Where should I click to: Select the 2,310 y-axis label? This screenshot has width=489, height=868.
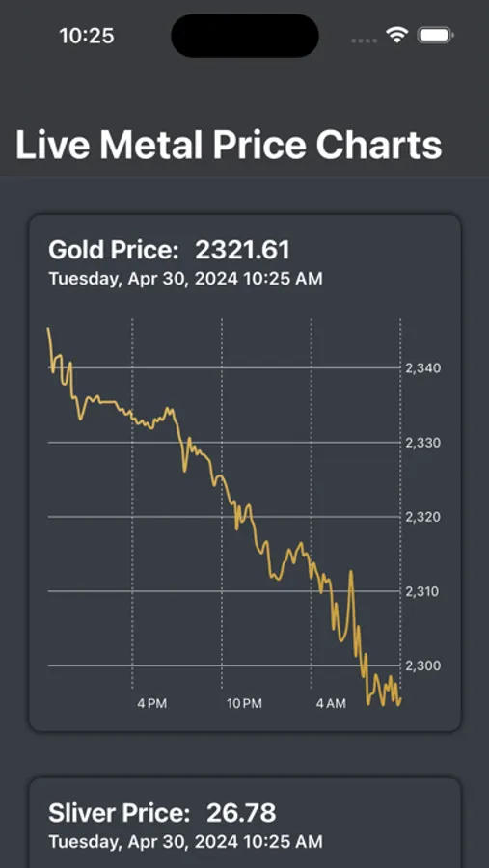tap(423, 592)
